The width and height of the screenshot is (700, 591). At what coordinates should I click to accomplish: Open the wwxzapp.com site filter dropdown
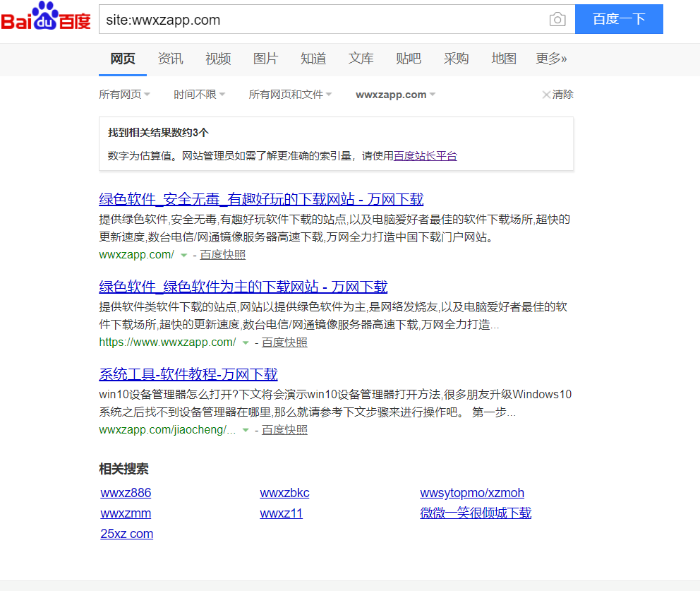coord(396,95)
